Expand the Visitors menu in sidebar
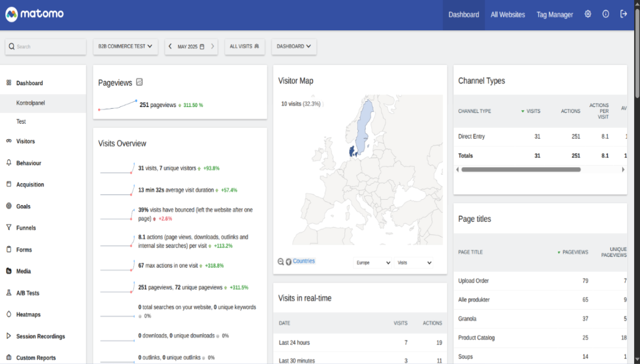 click(x=26, y=142)
